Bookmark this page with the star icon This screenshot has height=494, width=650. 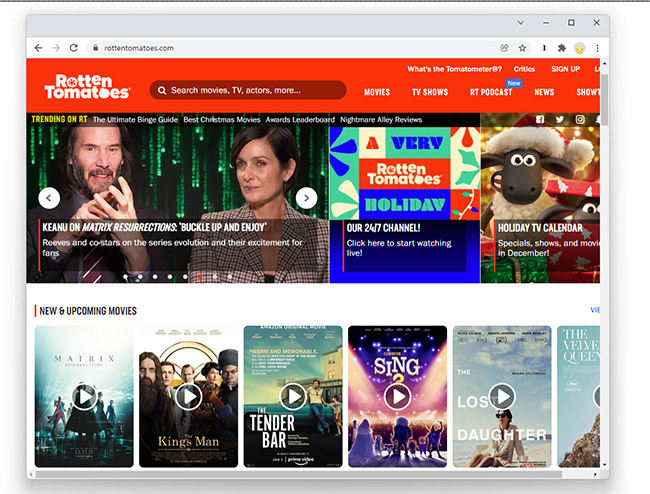click(522, 48)
